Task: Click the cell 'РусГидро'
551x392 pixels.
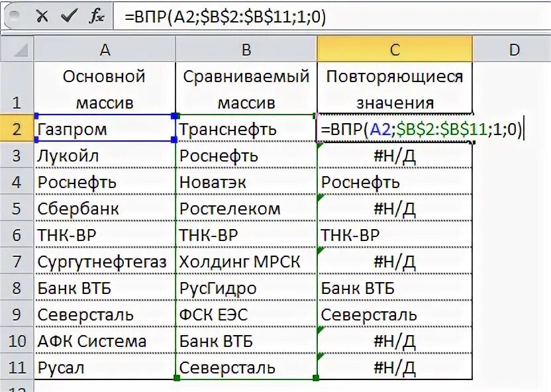Action: (x=246, y=287)
